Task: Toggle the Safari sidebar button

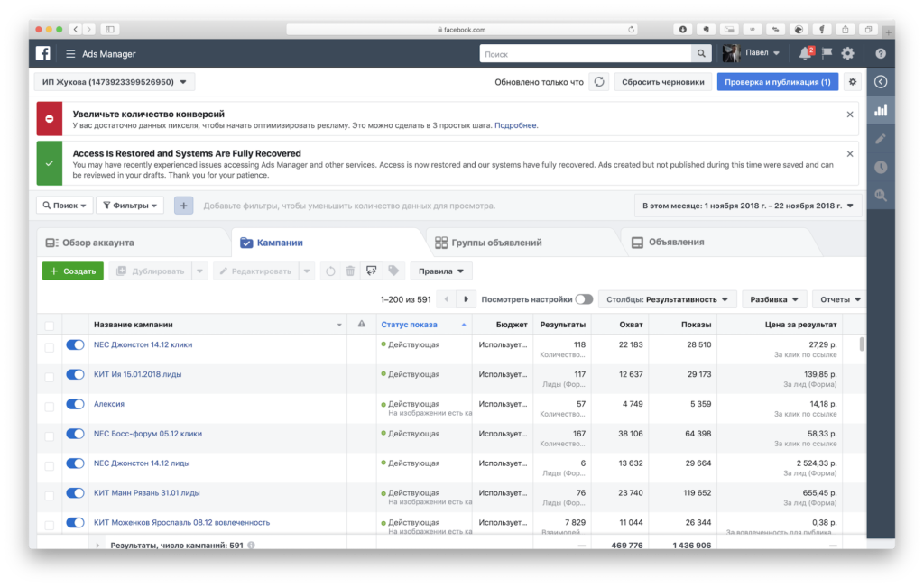Action: click(x=110, y=29)
